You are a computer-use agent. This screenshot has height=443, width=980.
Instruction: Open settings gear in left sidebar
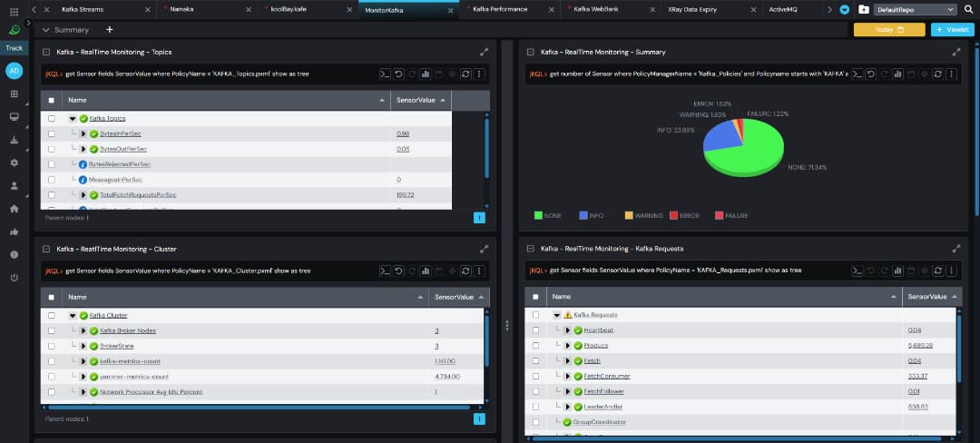click(14, 162)
